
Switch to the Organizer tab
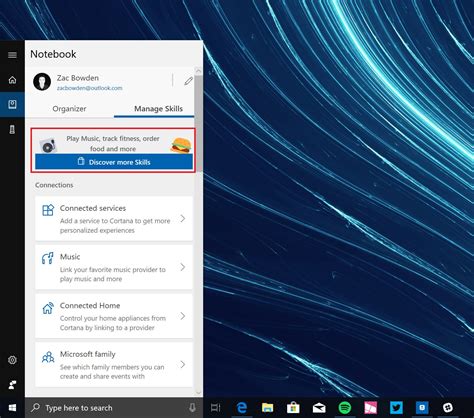click(69, 109)
